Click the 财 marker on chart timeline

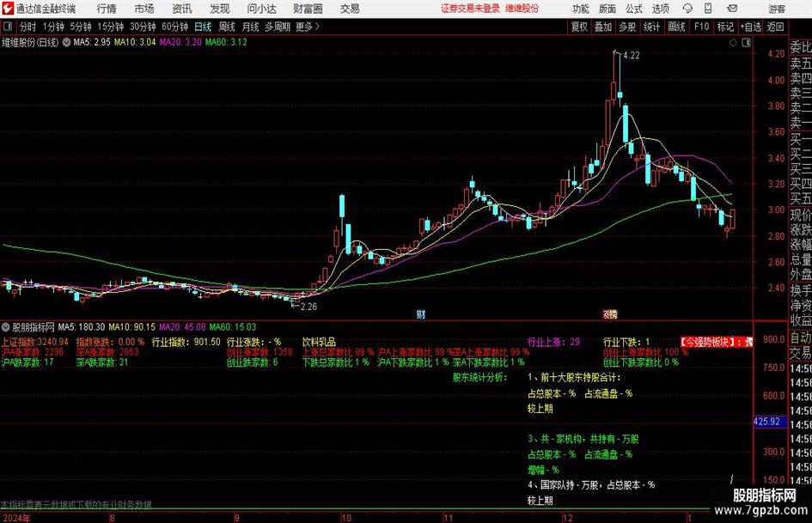[x=421, y=314]
